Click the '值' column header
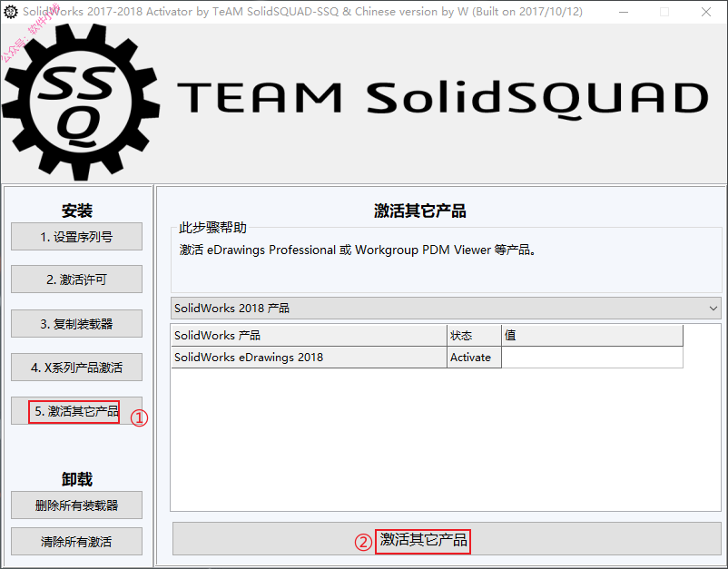Image resolution: width=728 pixels, height=569 pixels. 593,335
